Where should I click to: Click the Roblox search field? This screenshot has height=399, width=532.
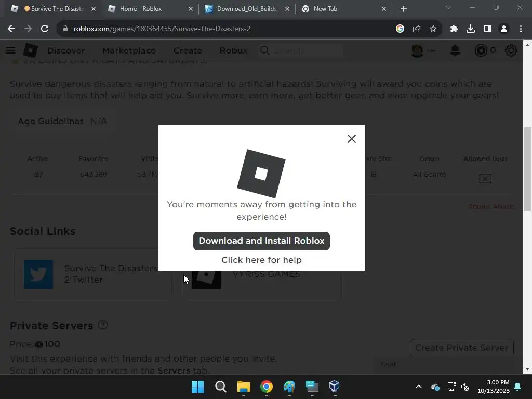302,50
